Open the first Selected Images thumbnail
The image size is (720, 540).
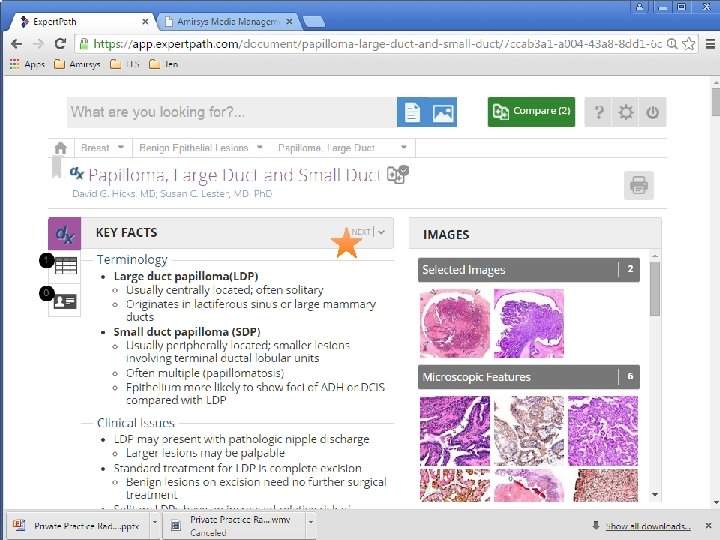point(455,323)
